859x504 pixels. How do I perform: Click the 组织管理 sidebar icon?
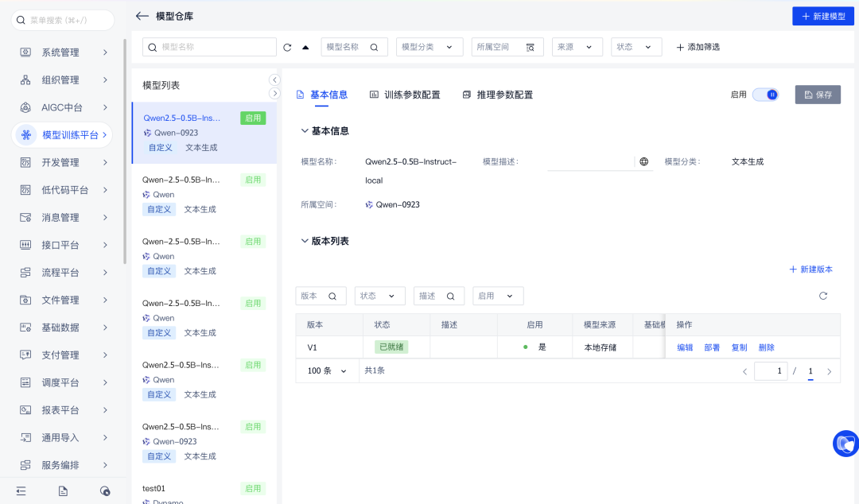click(x=25, y=80)
